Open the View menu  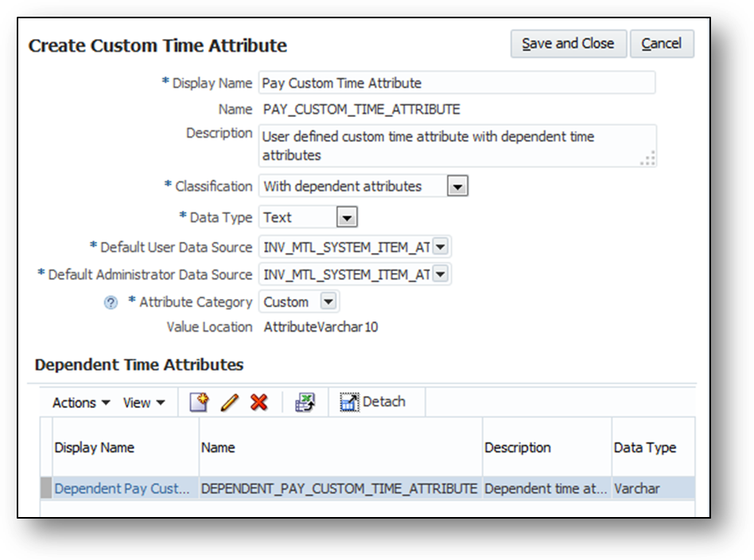pyautogui.click(x=144, y=402)
